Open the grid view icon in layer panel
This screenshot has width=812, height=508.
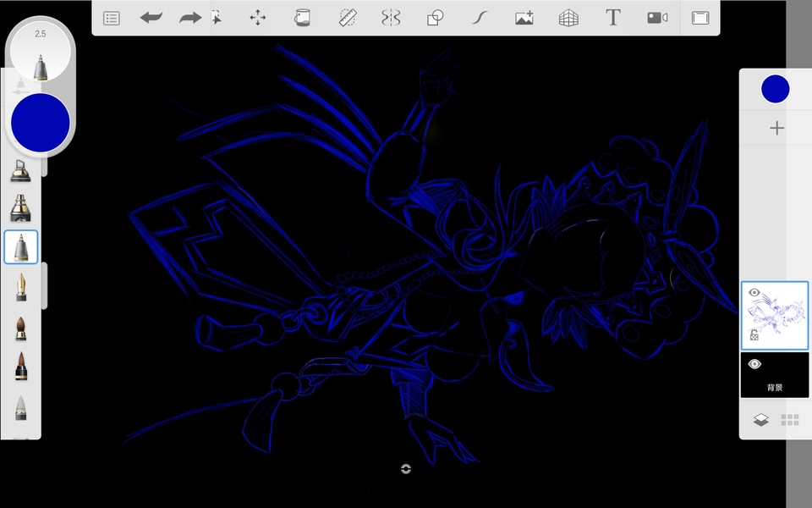click(790, 420)
